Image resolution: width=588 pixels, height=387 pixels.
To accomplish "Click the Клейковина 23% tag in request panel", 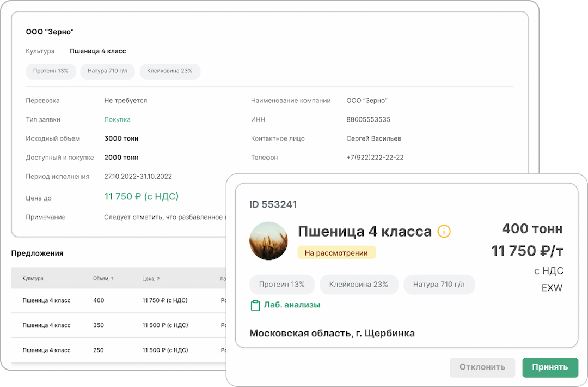I will point(170,71).
